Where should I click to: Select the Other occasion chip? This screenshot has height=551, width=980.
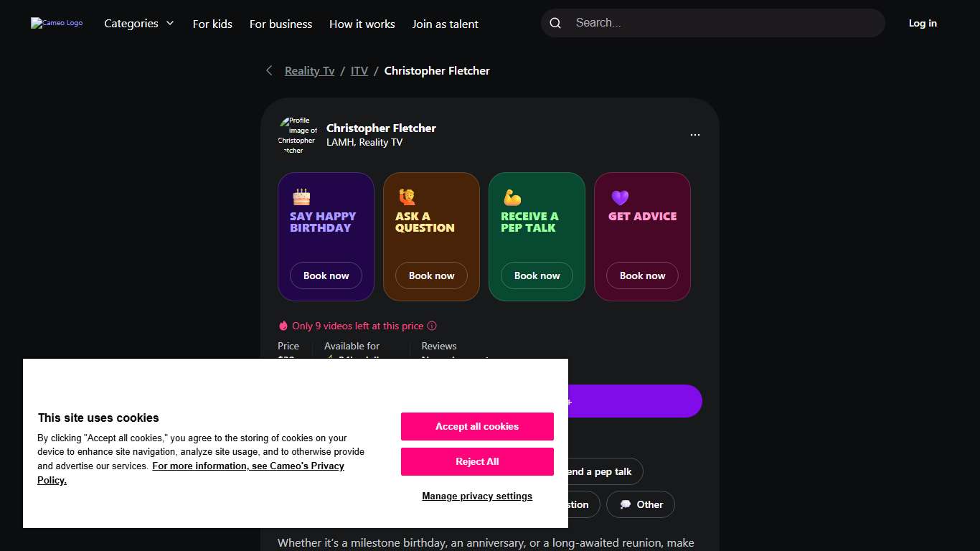(641, 504)
